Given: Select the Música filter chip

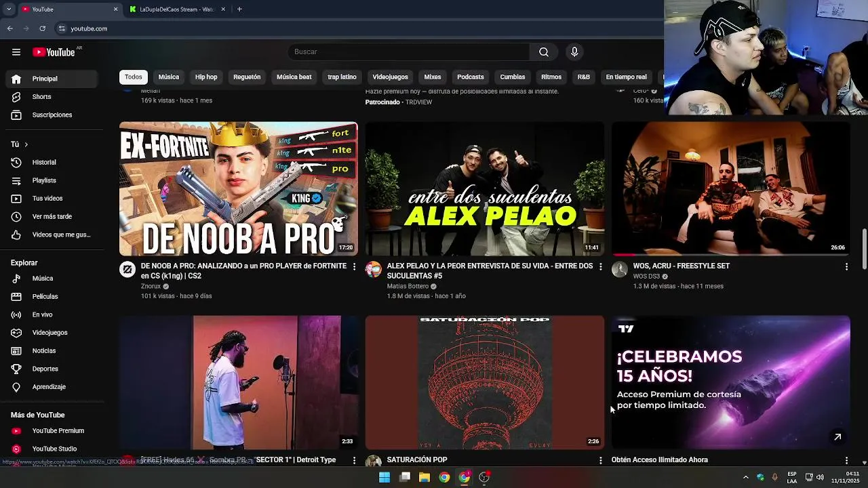Looking at the screenshot, I should [169, 77].
